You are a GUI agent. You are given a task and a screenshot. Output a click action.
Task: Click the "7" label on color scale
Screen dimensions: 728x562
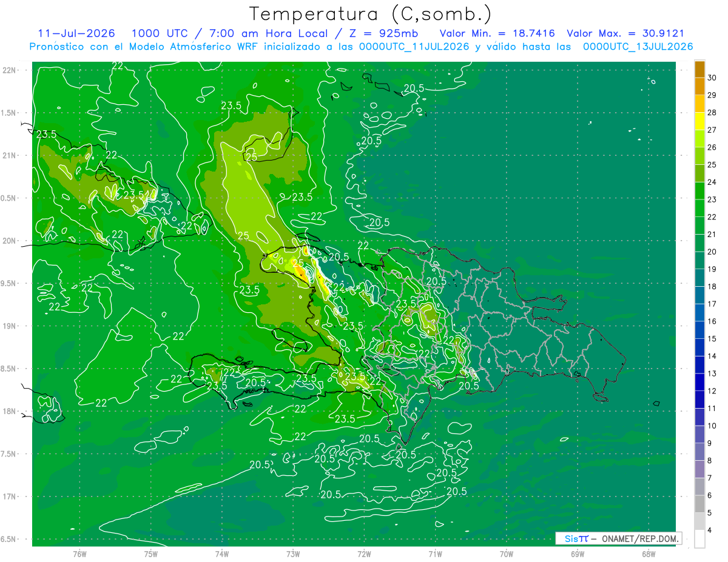710,478
